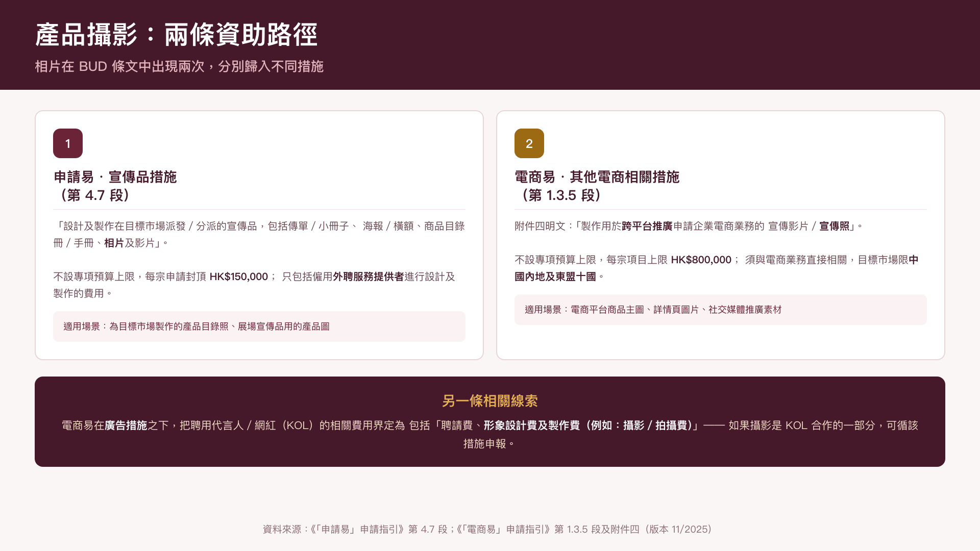Image resolution: width=980 pixels, height=551 pixels.
Task: Click bold text 廣告措施 in the dark banner
Action: tap(126, 425)
